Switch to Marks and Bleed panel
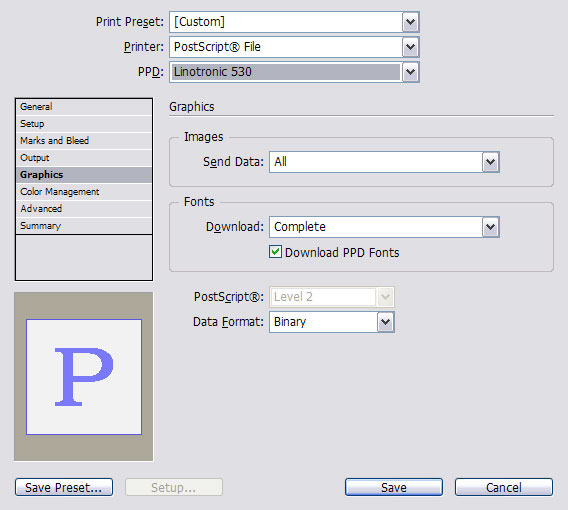The image size is (568, 510). [84, 141]
